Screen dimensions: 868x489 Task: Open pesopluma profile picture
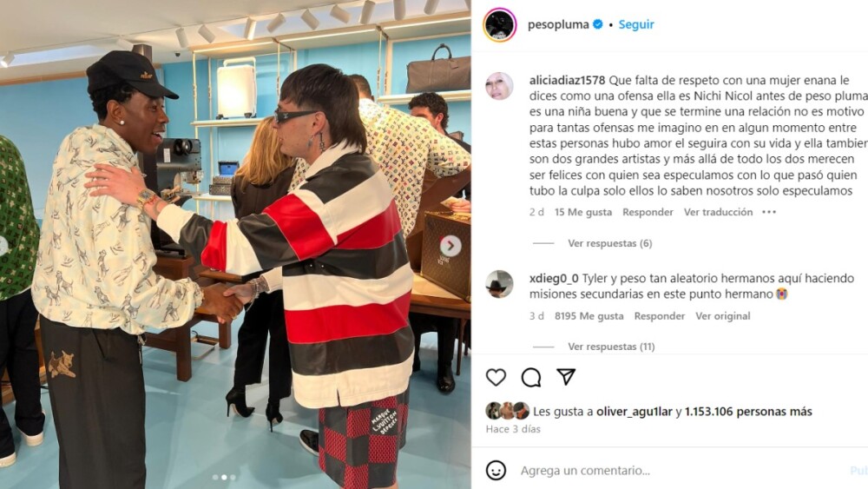click(x=499, y=24)
